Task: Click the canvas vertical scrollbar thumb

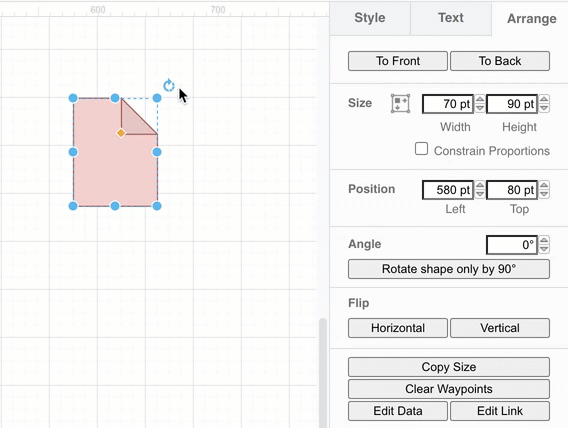Action: (x=322, y=373)
